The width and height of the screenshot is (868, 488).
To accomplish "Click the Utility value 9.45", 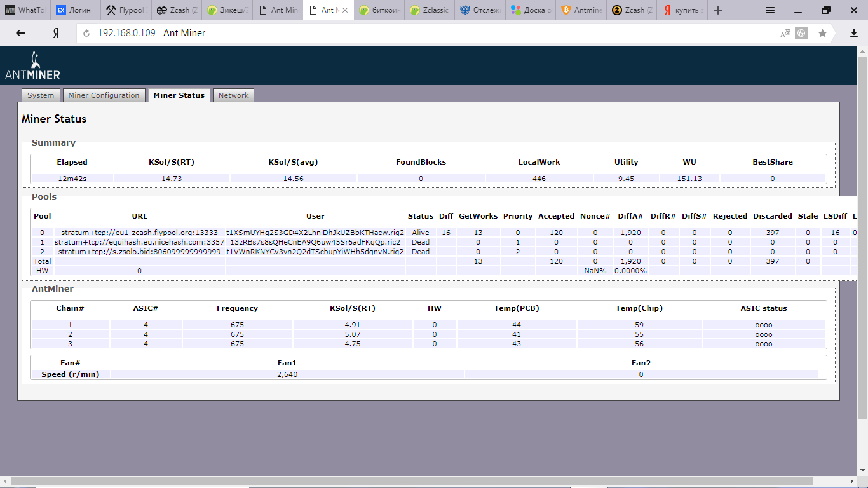I will [627, 179].
